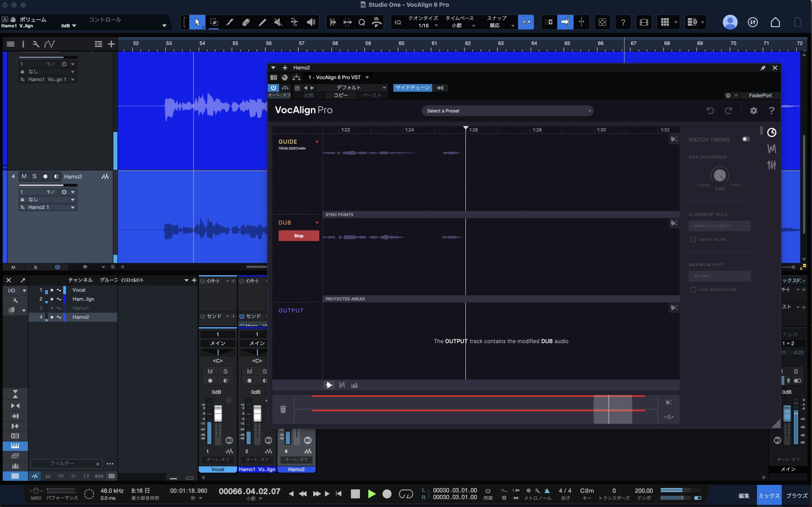The image size is (812, 507).
Task: Open the toolbar help question mark
Action: pyautogui.click(x=623, y=22)
